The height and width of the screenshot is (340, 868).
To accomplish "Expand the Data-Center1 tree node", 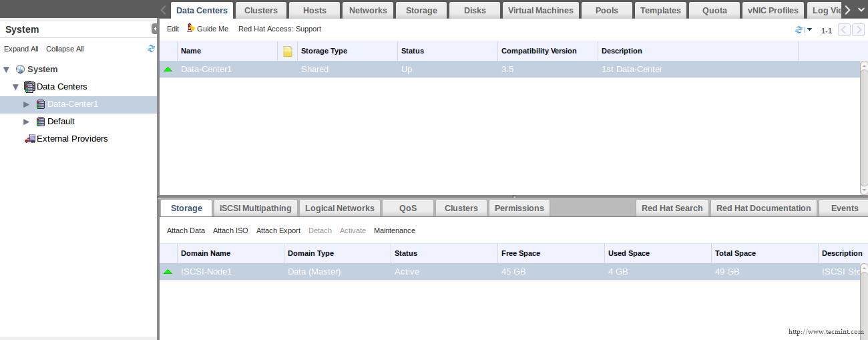I will 27,104.
